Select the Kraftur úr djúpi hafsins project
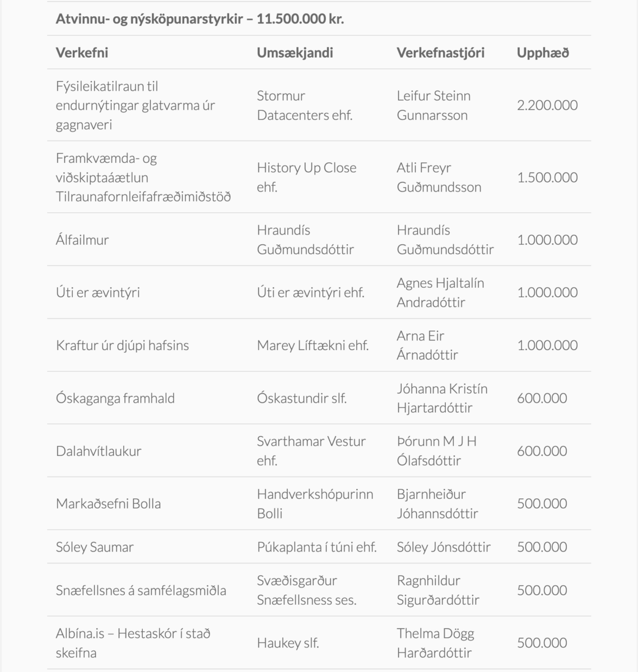The width and height of the screenshot is (638, 672). [x=122, y=346]
